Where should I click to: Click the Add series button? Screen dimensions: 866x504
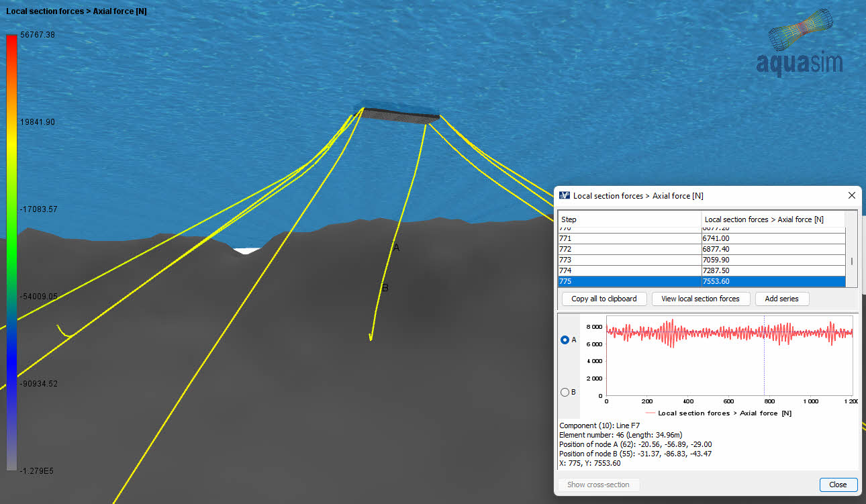[782, 299]
